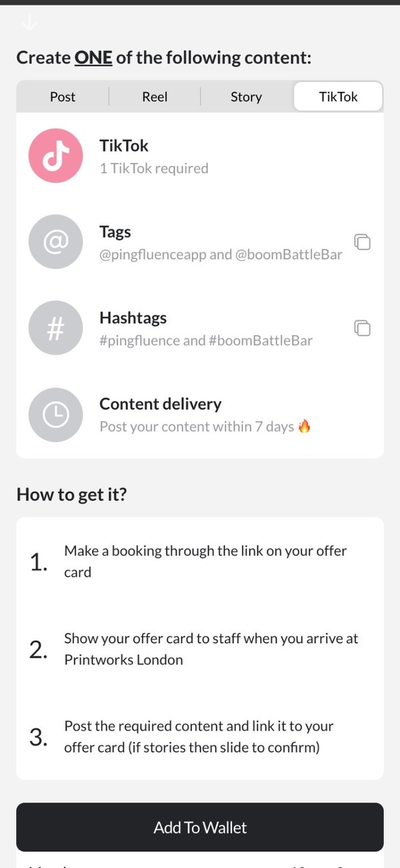Switch to the Post tab
The height and width of the screenshot is (868, 400).
pyautogui.click(x=62, y=97)
